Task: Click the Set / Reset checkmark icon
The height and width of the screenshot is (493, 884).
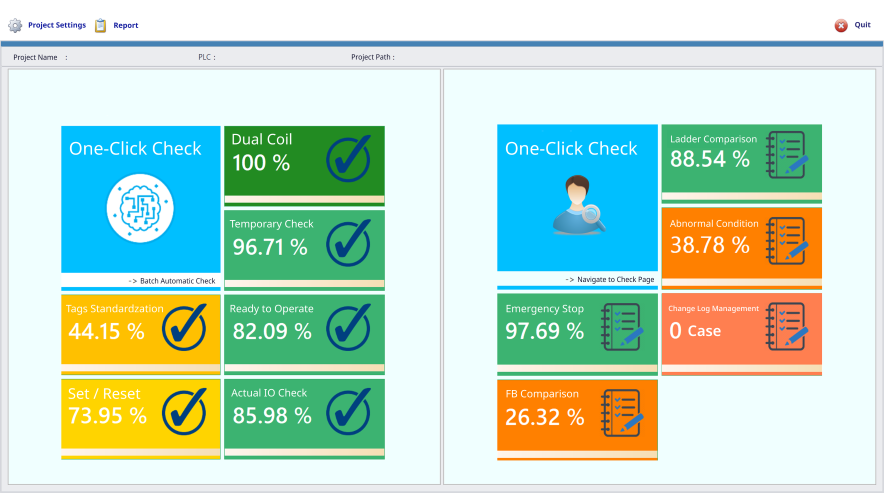Action: (184, 409)
